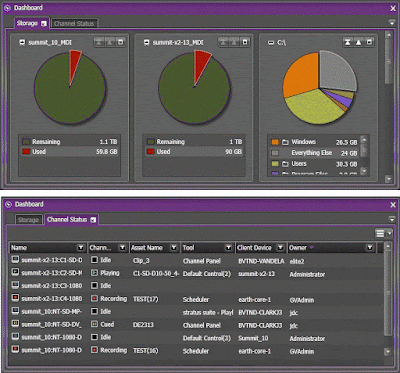Click the C:\ drive icon in storage panel
The width and height of the screenshot is (400, 373).
point(271,43)
